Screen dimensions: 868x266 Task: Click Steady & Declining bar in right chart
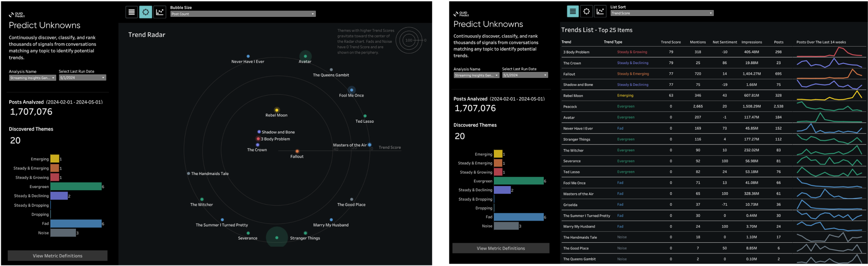coord(502,190)
